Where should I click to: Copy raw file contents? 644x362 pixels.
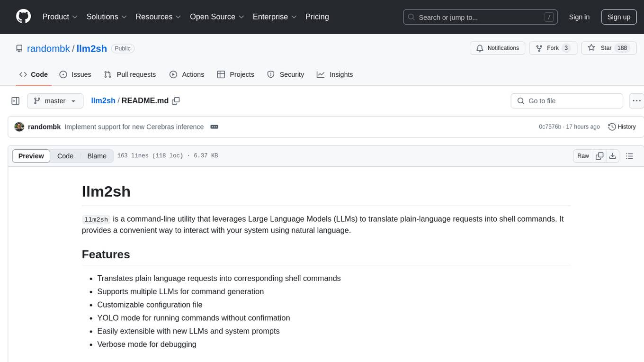click(599, 156)
